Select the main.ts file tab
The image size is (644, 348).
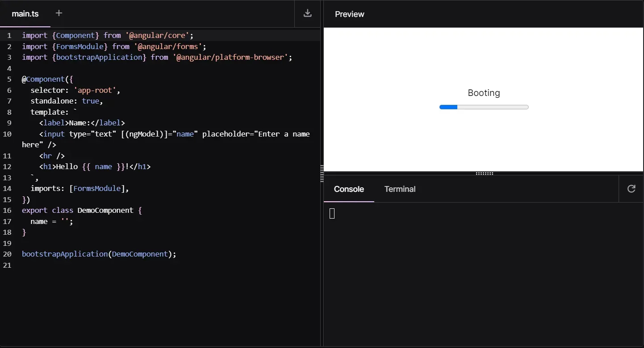pyautogui.click(x=25, y=14)
